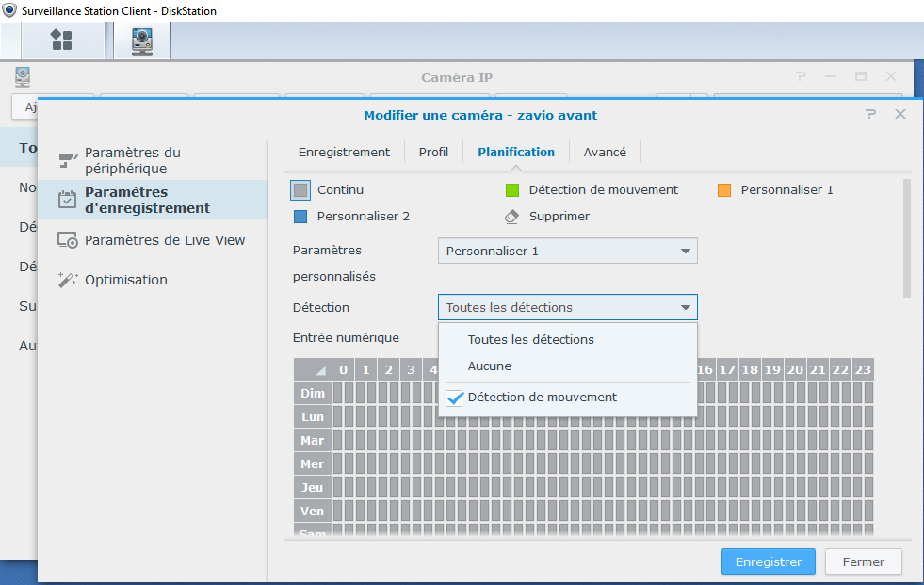Click the Enregistrer button

point(768,561)
